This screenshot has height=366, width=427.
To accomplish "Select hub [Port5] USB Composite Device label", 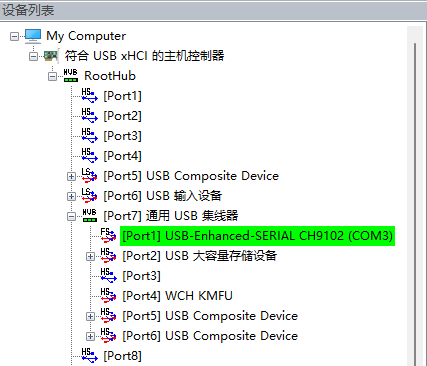I will (210, 316).
